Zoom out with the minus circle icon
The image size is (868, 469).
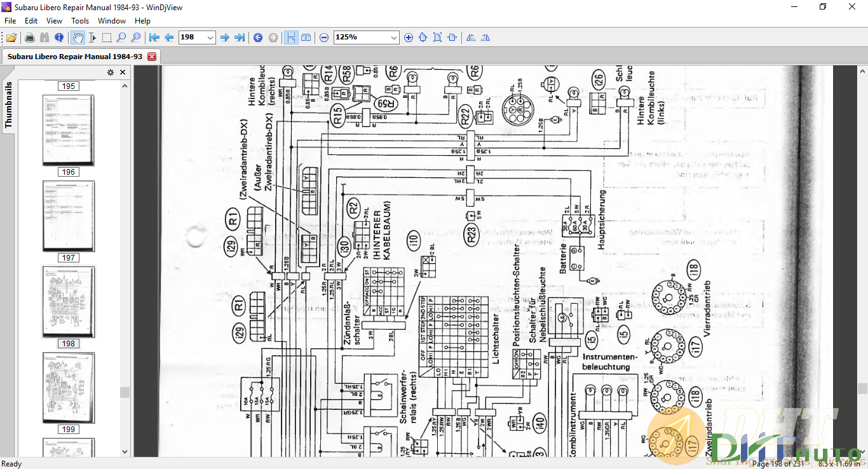pyautogui.click(x=324, y=37)
